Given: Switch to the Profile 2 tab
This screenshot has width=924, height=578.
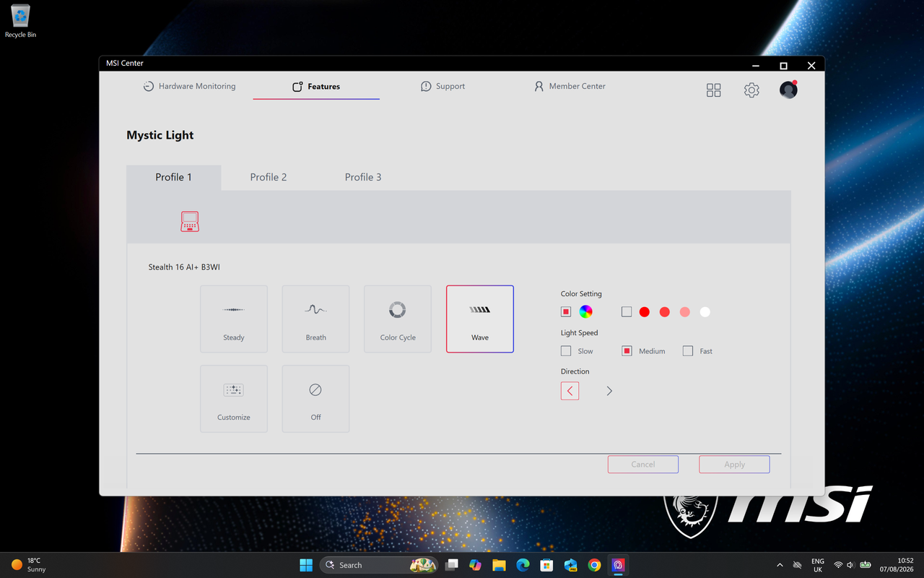Looking at the screenshot, I should pyautogui.click(x=269, y=178).
